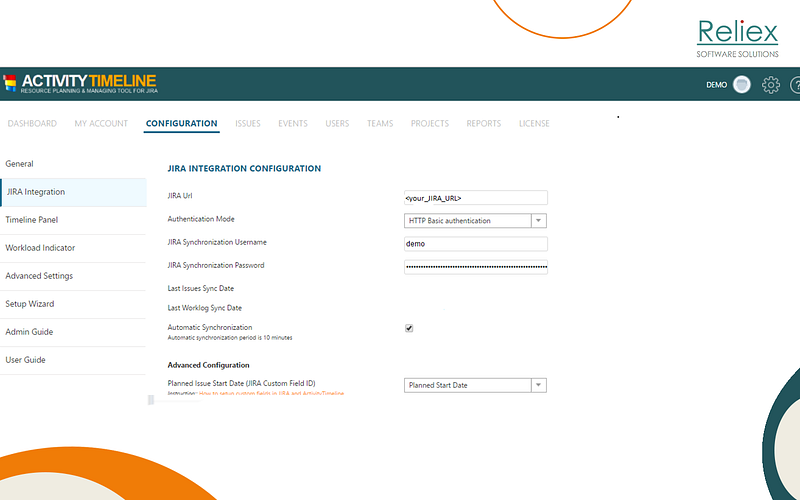Click the DEMO user avatar
Screen dimensions: 800x500
(x=741, y=84)
